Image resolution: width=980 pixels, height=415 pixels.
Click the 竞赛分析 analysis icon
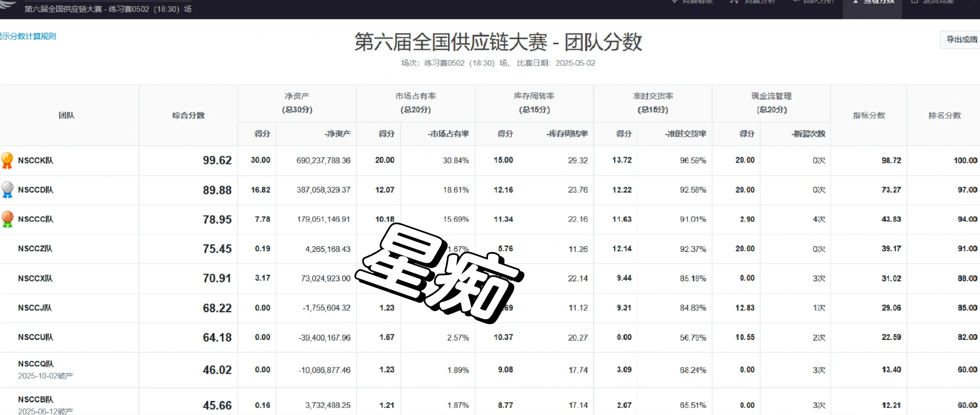click(734, 2)
